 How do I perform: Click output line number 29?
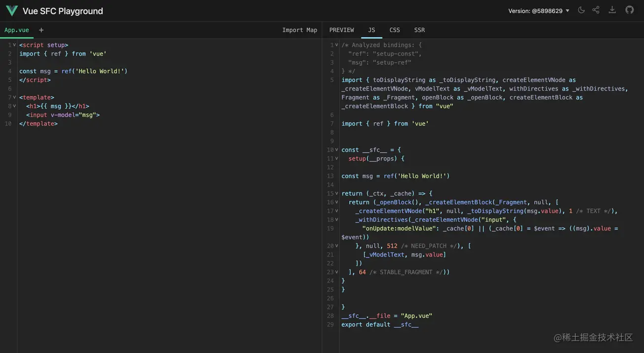pos(330,324)
